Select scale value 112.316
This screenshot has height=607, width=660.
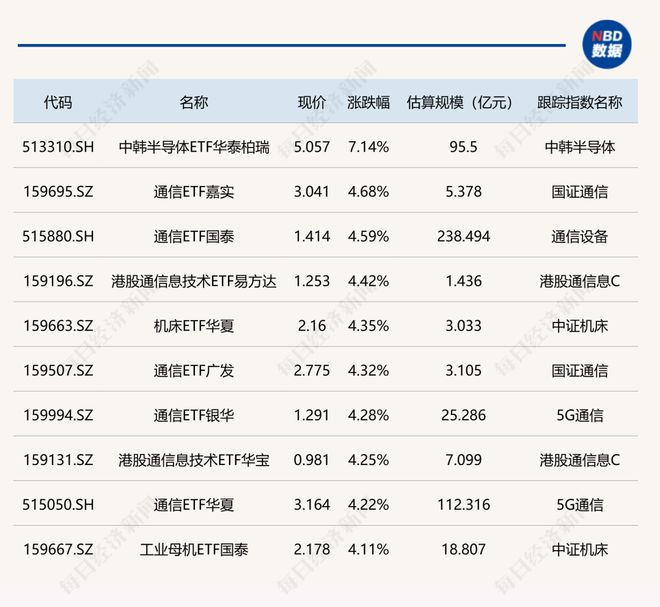pos(463,505)
